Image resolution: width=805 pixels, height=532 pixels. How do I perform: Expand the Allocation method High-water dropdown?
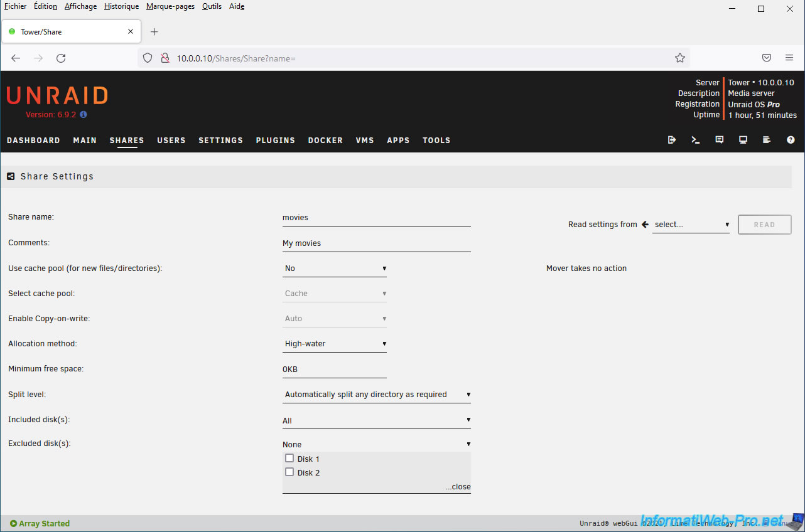pos(335,344)
